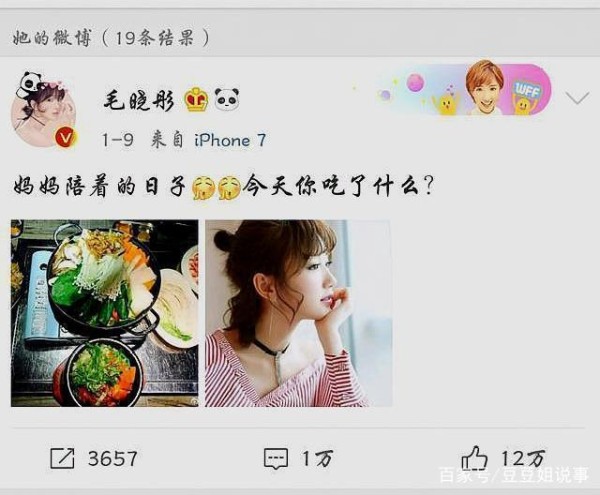Open the repost share icon
The image size is (600, 495).
point(62,458)
